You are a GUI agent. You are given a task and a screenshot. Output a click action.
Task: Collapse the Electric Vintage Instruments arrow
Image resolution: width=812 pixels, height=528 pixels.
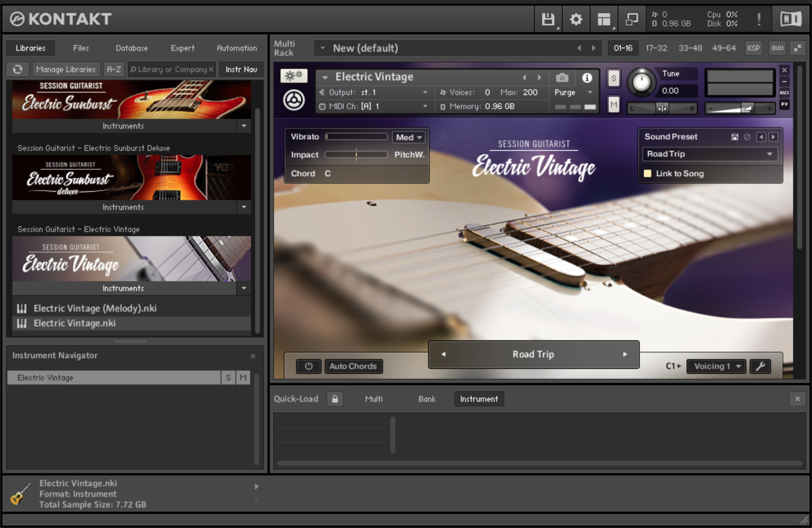(244, 288)
